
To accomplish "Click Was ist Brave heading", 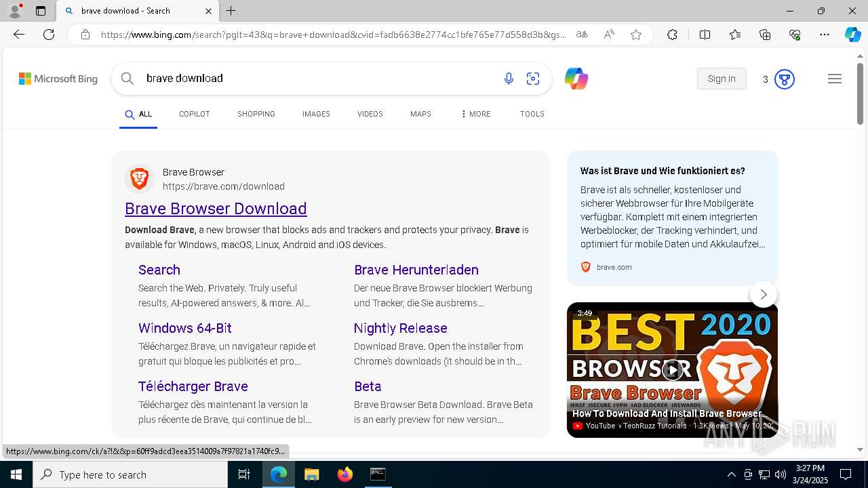I will 663,171.
